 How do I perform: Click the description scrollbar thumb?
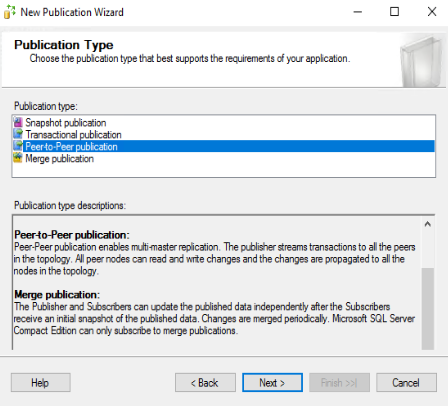[428, 308]
